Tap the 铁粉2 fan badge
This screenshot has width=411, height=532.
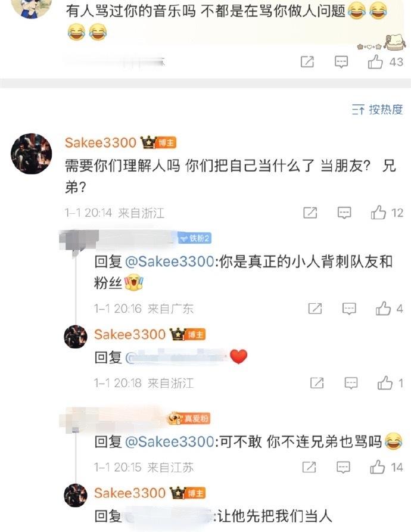[195, 238]
